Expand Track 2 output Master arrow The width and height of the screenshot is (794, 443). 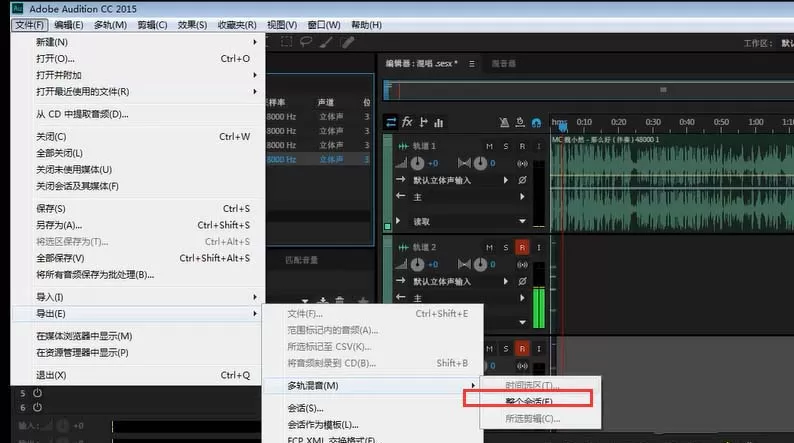[x=522, y=298]
